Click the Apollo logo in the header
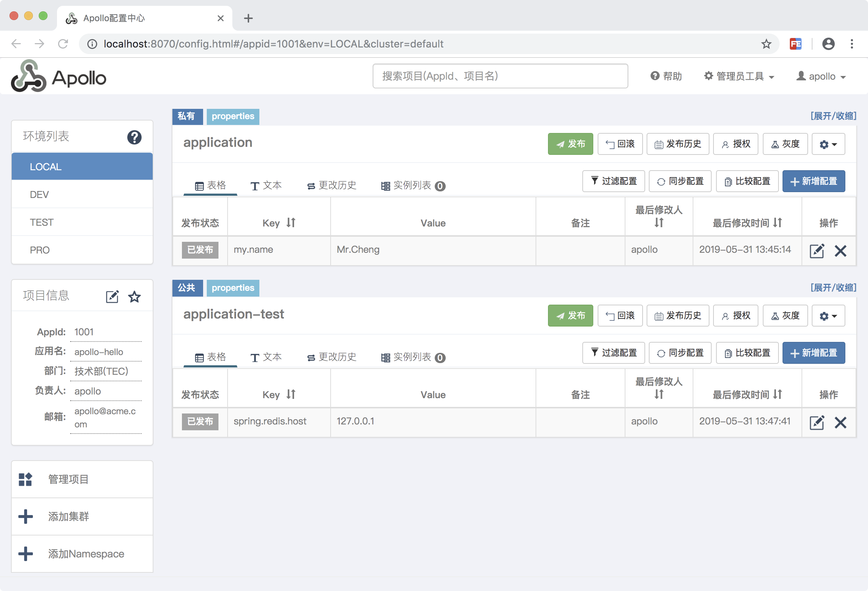The width and height of the screenshot is (868, 591). coord(59,76)
